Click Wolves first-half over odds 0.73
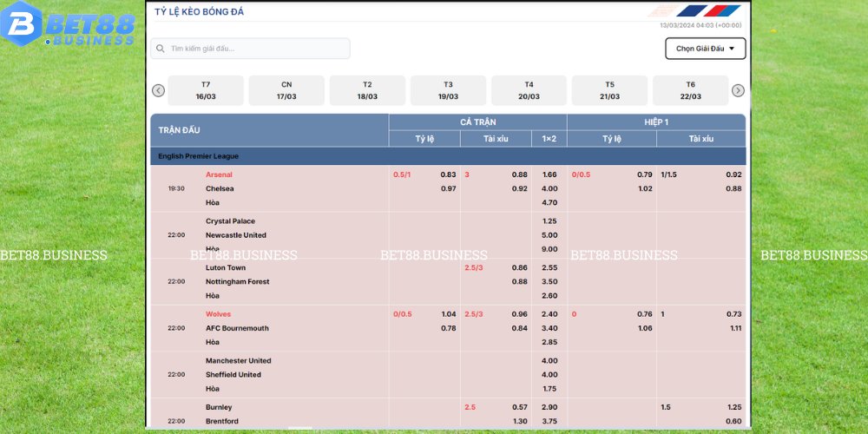The height and width of the screenshot is (434, 868). (733, 314)
